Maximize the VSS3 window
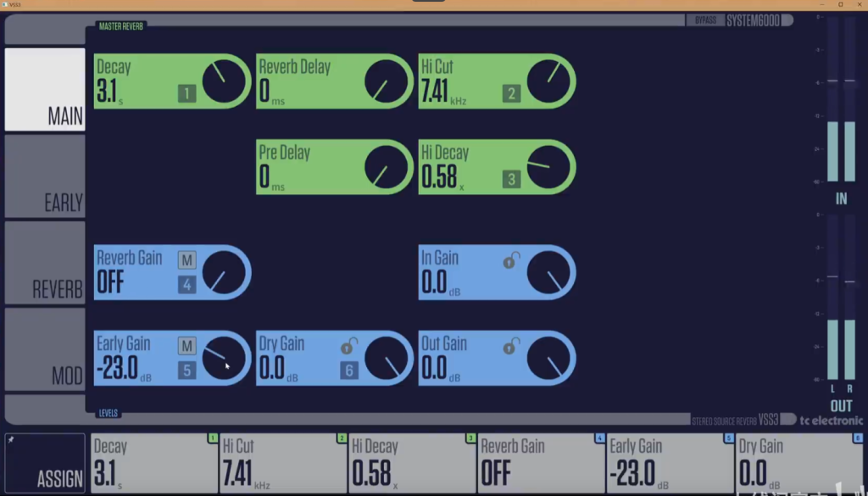Image resolution: width=868 pixels, height=496 pixels. [840, 4]
